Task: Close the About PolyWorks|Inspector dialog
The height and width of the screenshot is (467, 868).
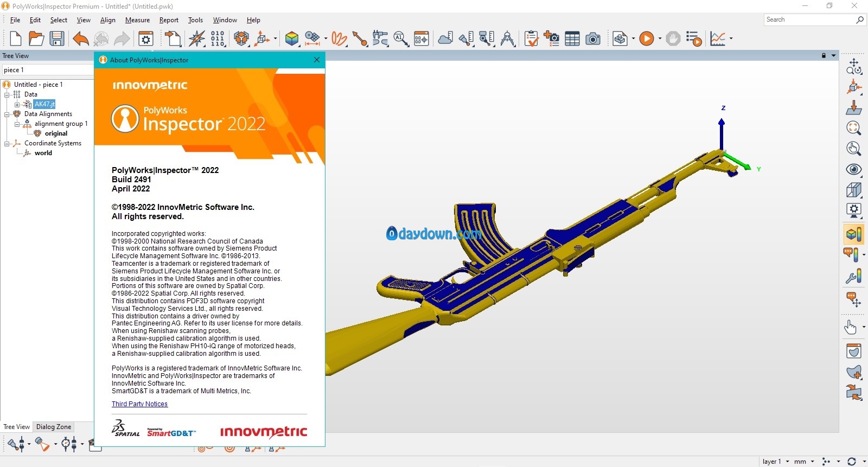Action: coord(317,60)
